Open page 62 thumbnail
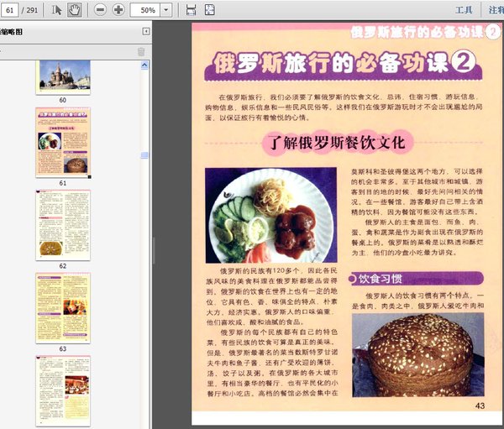 point(63,225)
